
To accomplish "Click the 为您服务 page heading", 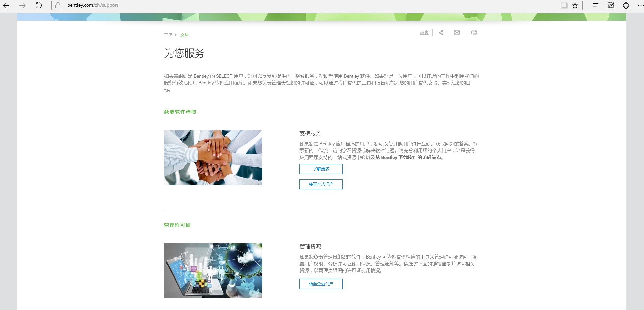I will [x=184, y=53].
